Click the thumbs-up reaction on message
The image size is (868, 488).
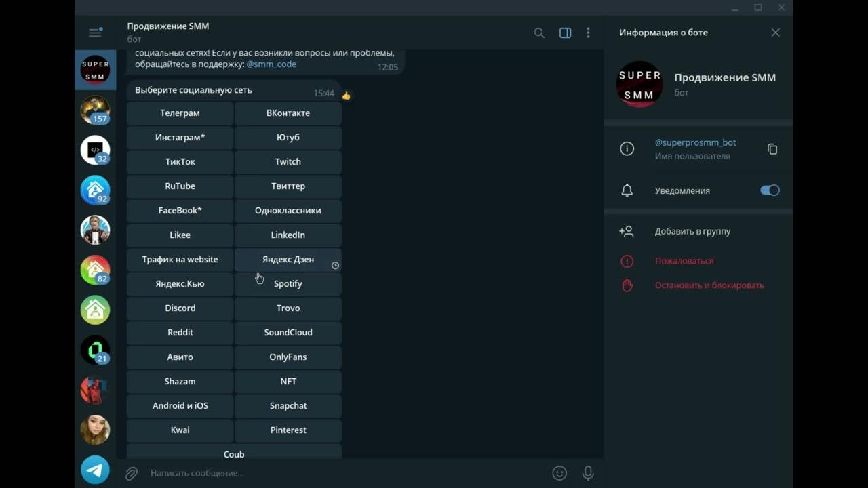click(x=347, y=96)
